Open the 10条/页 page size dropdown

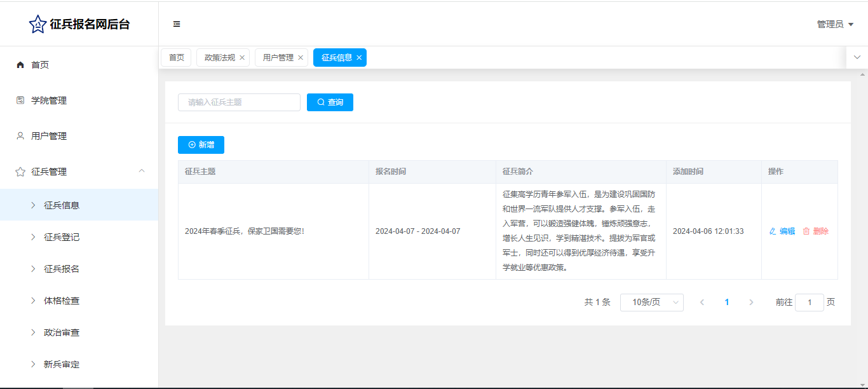click(x=651, y=303)
